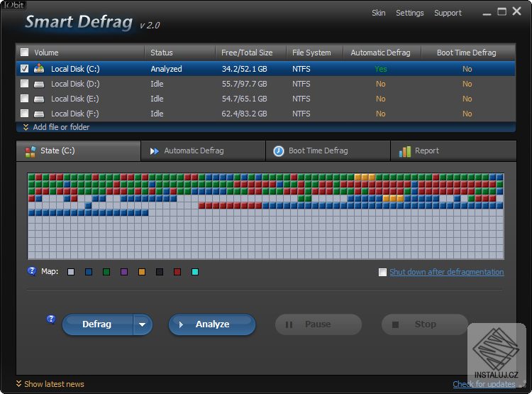Click Check for updates link
This screenshot has width=532, height=394.
pyautogui.click(x=484, y=384)
